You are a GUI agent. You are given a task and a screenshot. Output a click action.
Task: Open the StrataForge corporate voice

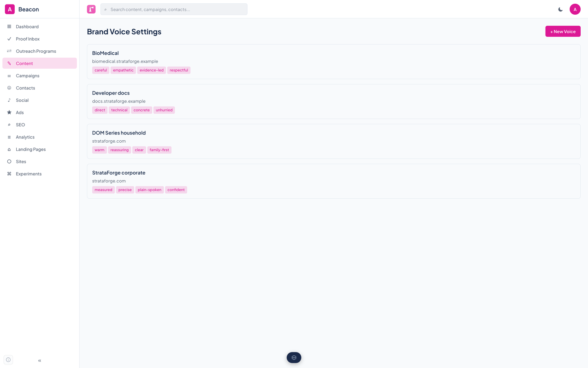[x=334, y=181]
